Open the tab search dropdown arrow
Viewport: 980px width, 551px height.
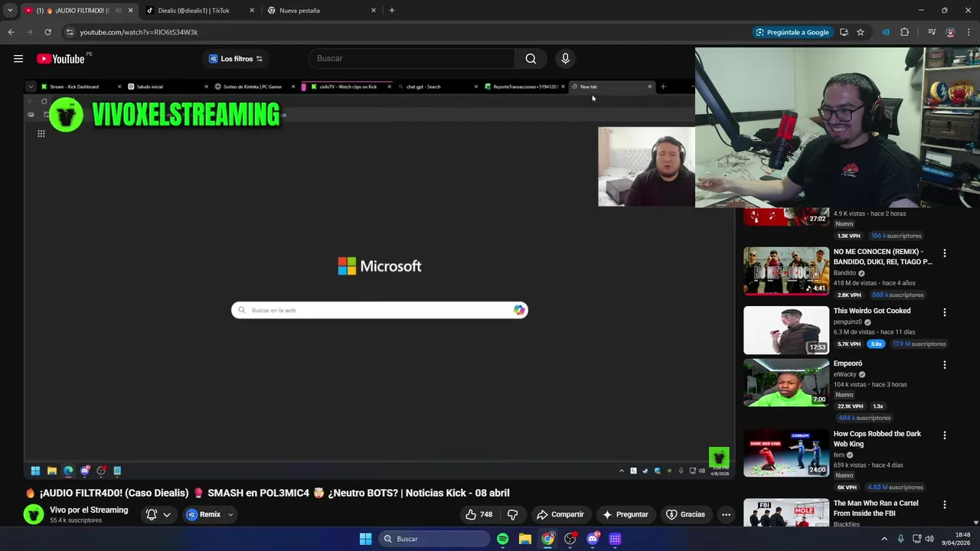tap(10, 11)
